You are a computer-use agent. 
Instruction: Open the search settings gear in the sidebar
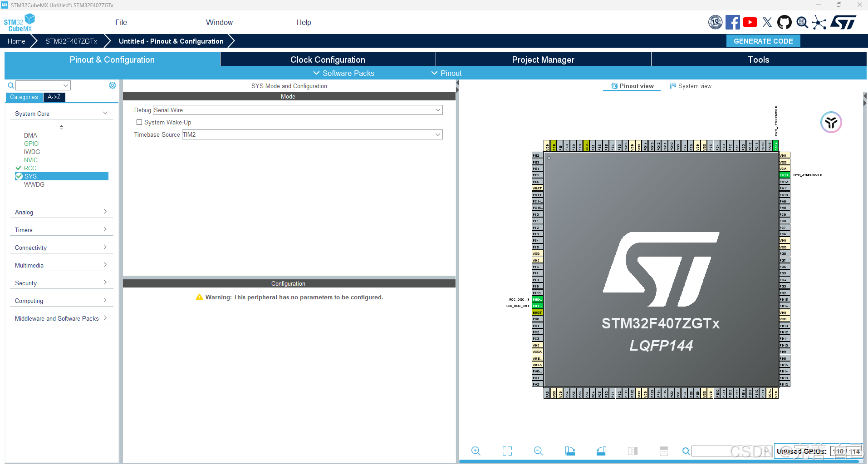click(x=112, y=85)
